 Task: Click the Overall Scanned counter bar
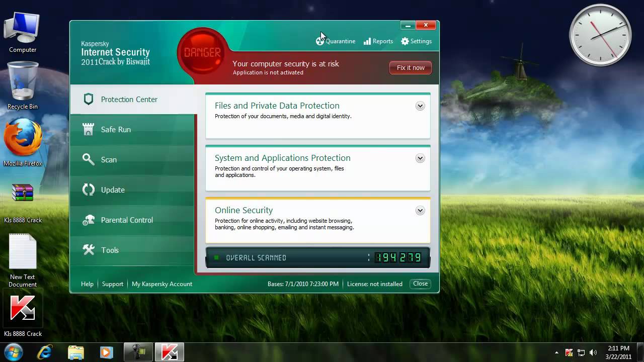(x=318, y=257)
